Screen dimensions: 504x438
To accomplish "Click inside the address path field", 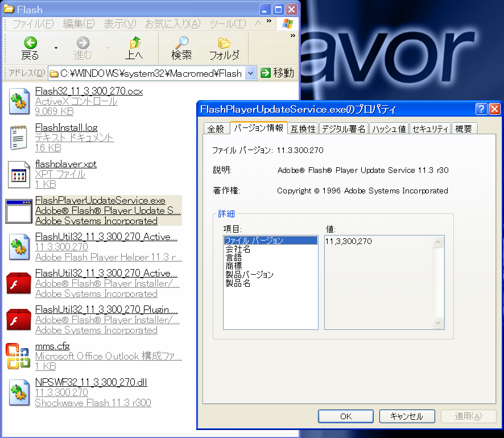I will pyautogui.click(x=151, y=73).
